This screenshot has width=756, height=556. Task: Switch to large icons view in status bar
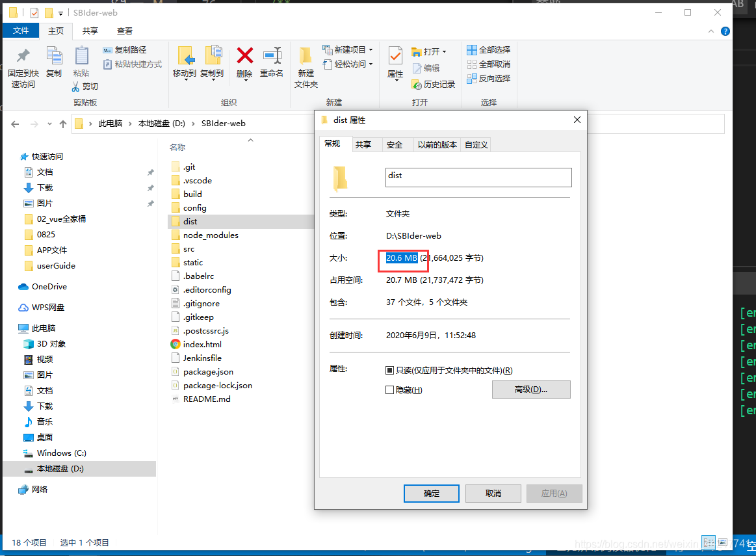[x=722, y=542]
